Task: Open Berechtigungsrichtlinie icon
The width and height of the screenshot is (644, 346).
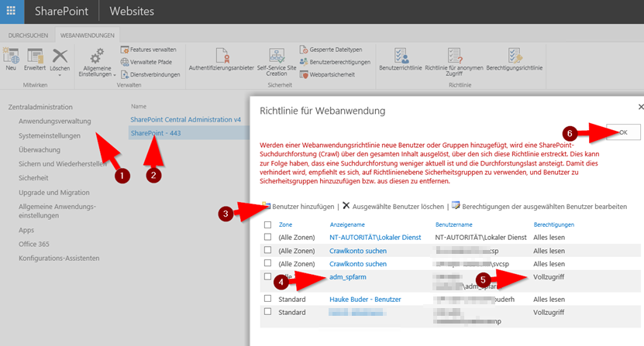Action: [515, 56]
